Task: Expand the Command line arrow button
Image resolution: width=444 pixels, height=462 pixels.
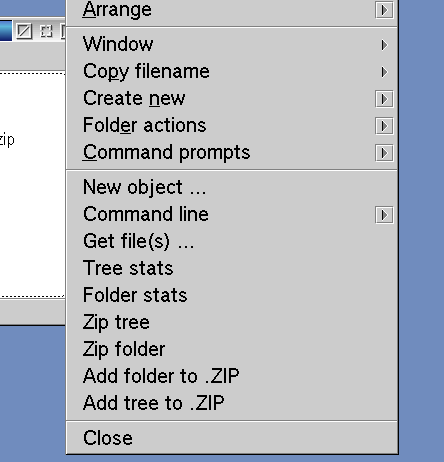Action: click(x=384, y=215)
